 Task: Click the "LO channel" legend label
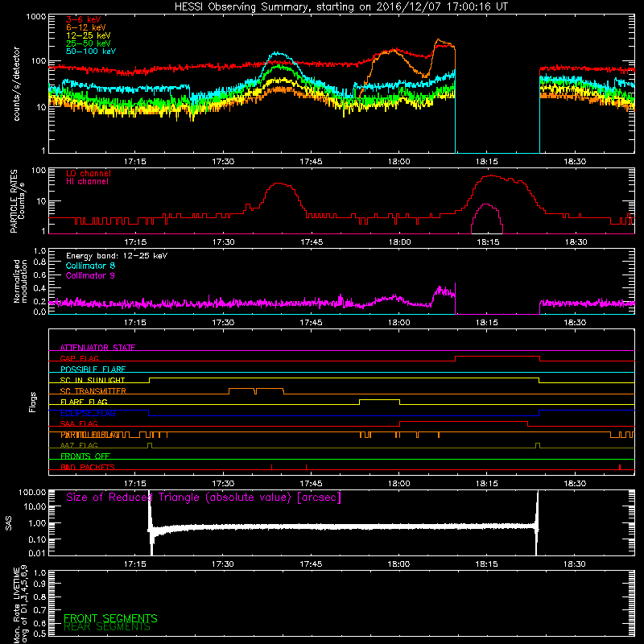pyautogui.click(x=89, y=173)
